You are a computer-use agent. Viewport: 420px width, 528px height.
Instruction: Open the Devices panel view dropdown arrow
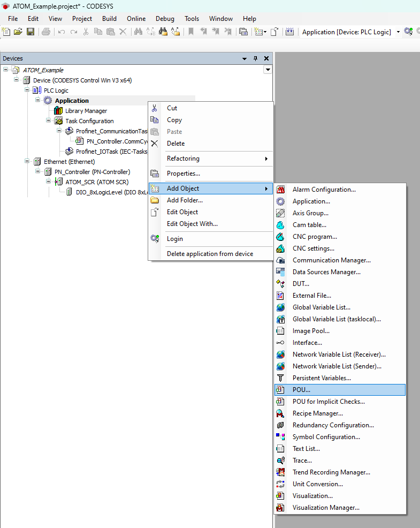pos(245,58)
